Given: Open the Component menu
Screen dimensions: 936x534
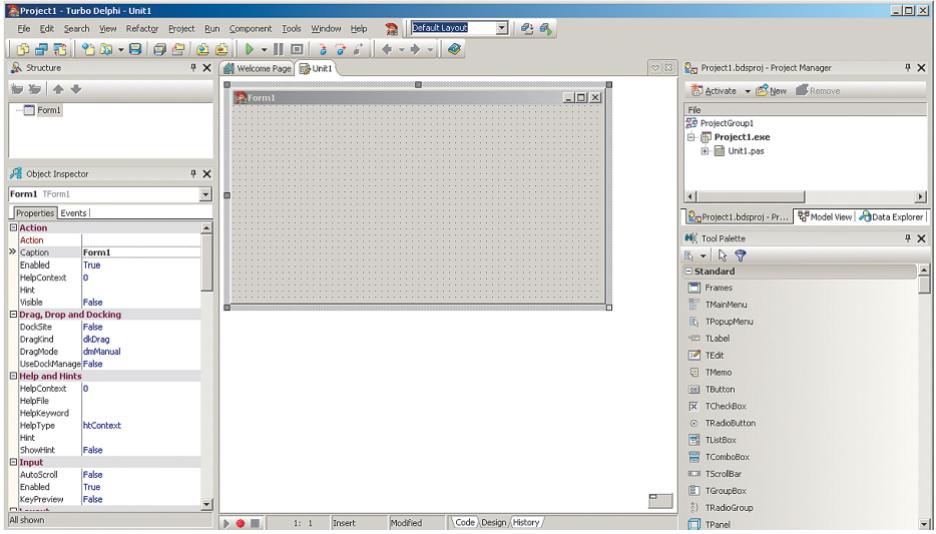Looking at the screenshot, I should [x=250, y=29].
